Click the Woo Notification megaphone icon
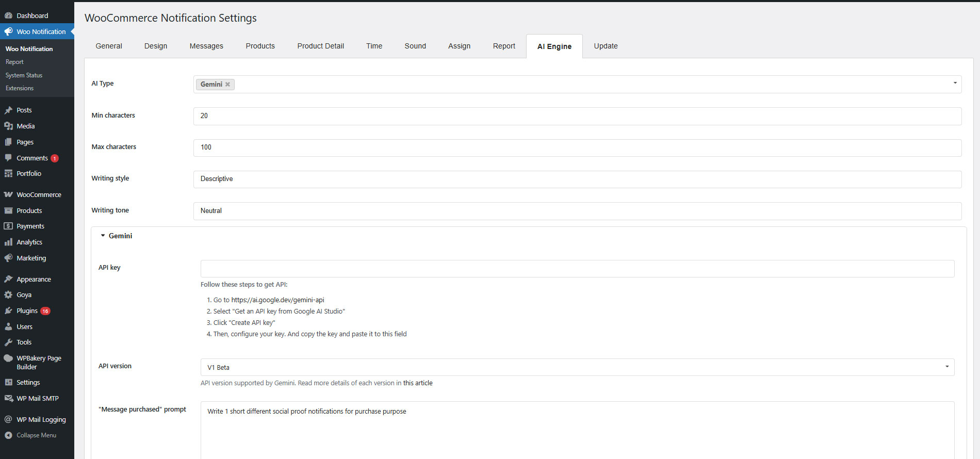980x459 pixels. [8, 31]
